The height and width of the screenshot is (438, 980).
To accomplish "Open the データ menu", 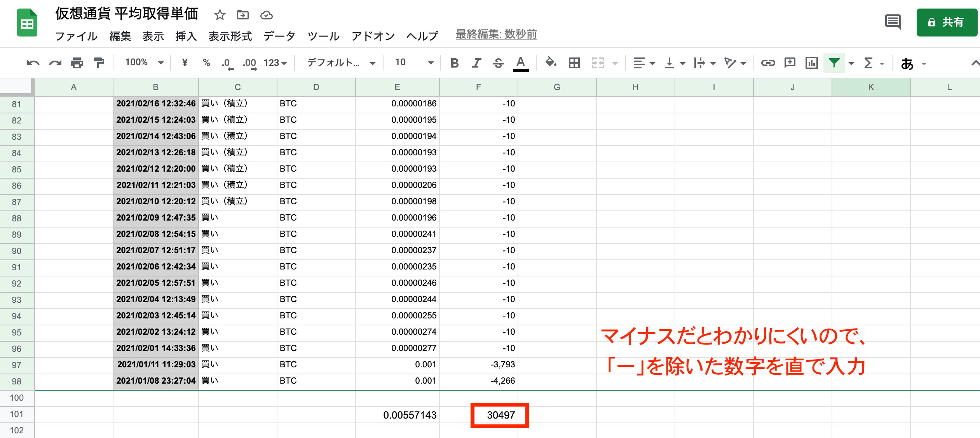I will point(279,36).
